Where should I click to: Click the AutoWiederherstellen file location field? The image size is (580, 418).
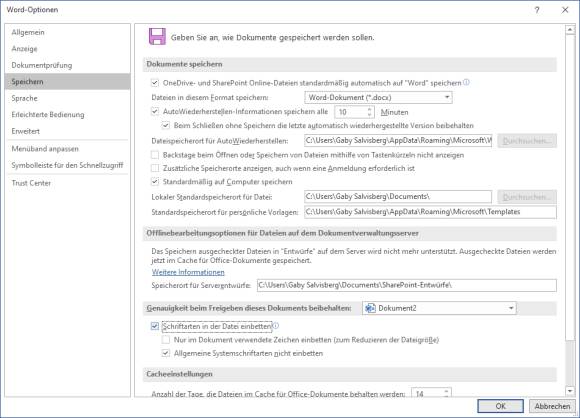click(x=398, y=141)
